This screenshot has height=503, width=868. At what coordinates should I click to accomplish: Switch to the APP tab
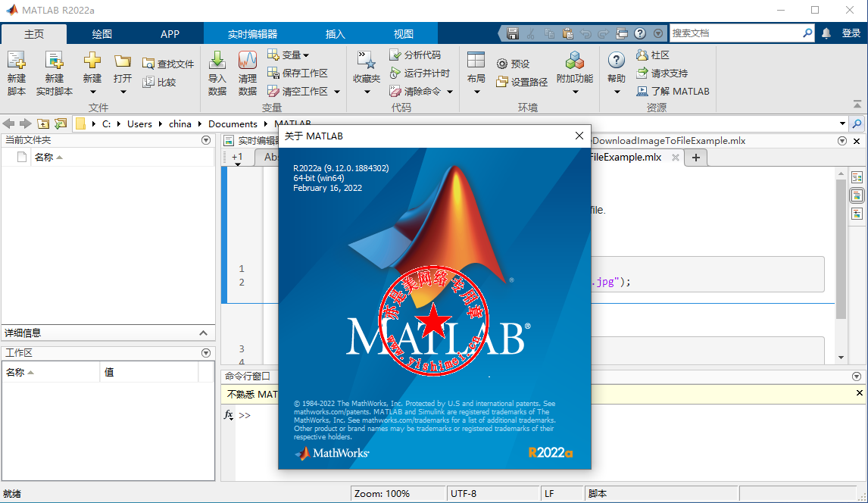tap(170, 34)
